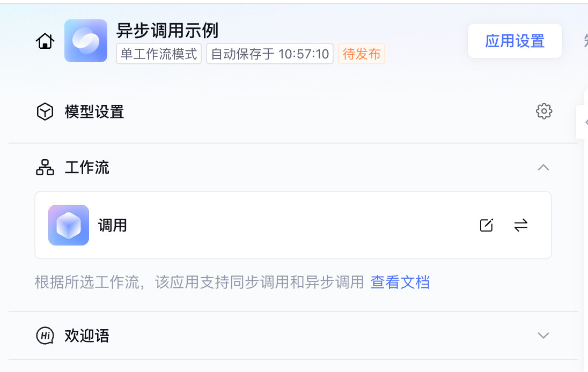Select the 调用 workflow card
This screenshot has height=372, width=588.
click(268, 225)
